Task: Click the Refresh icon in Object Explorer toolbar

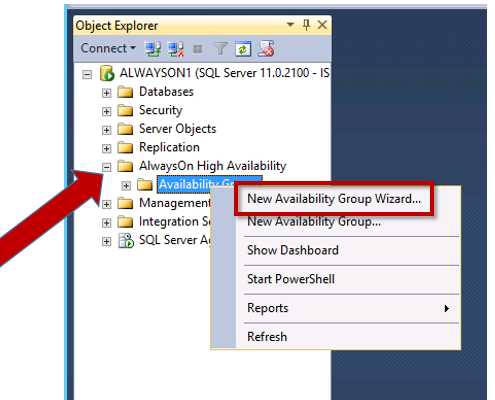Action: coord(243,49)
